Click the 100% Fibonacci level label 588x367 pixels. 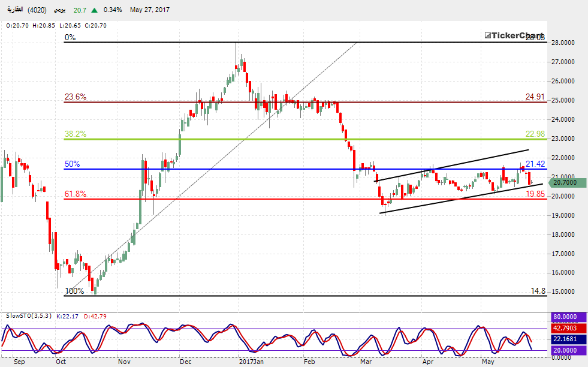74,291
